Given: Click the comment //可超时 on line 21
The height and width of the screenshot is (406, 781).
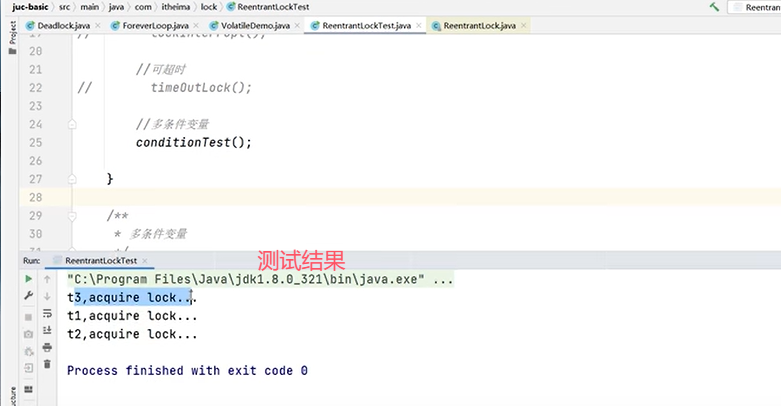Looking at the screenshot, I should 161,69.
